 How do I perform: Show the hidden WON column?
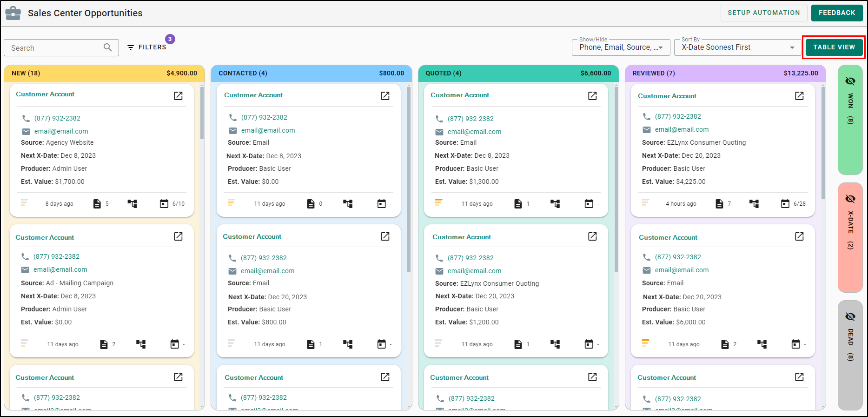click(x=850, y=81)
